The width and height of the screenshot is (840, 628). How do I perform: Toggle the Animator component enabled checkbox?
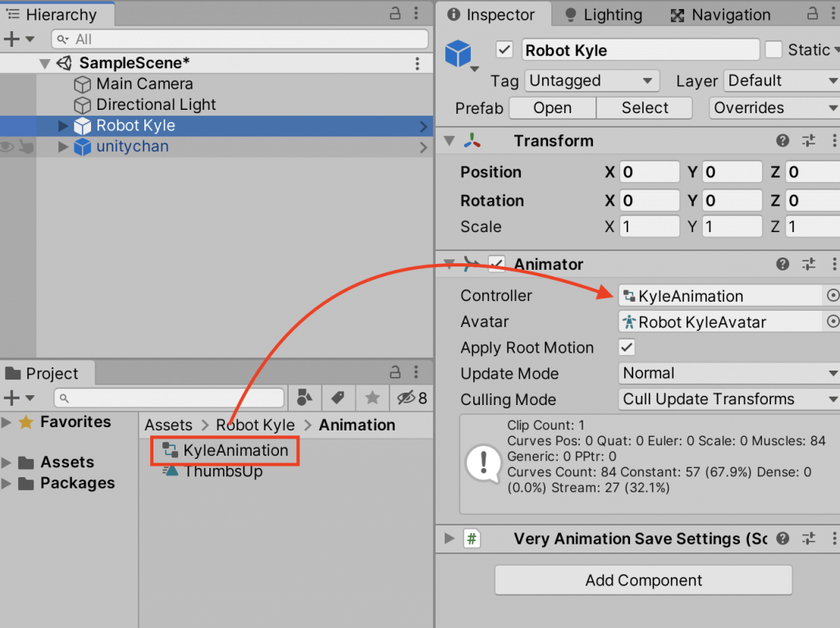[496, 264]
